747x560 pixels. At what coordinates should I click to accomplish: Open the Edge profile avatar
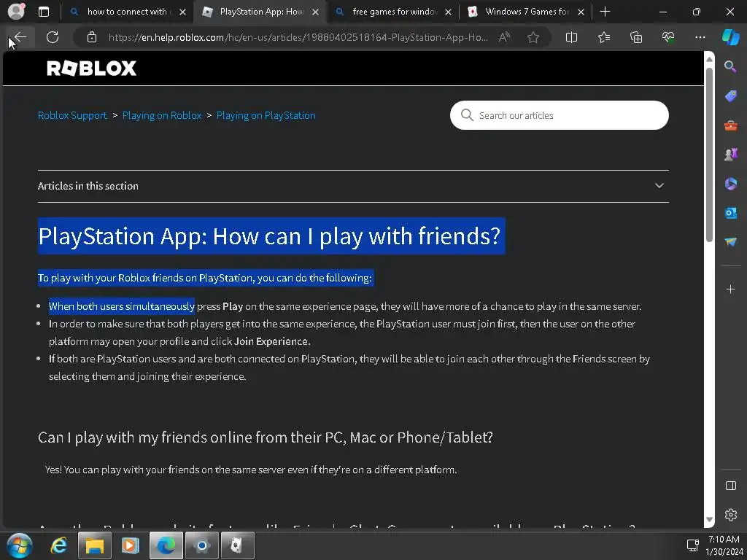[16, 12]
